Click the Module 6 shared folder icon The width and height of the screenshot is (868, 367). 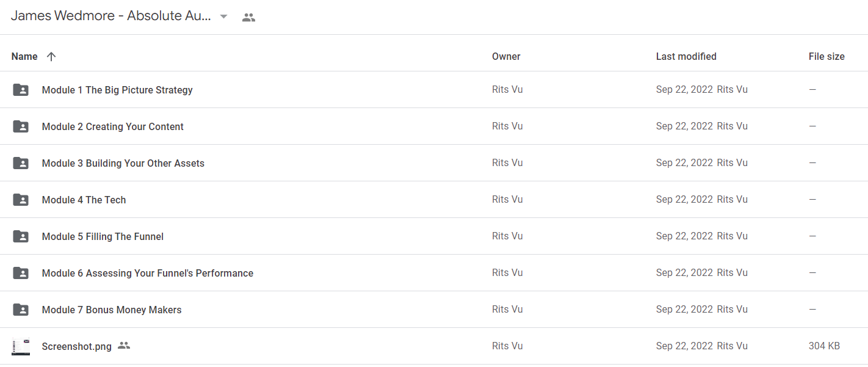point(21,273)
